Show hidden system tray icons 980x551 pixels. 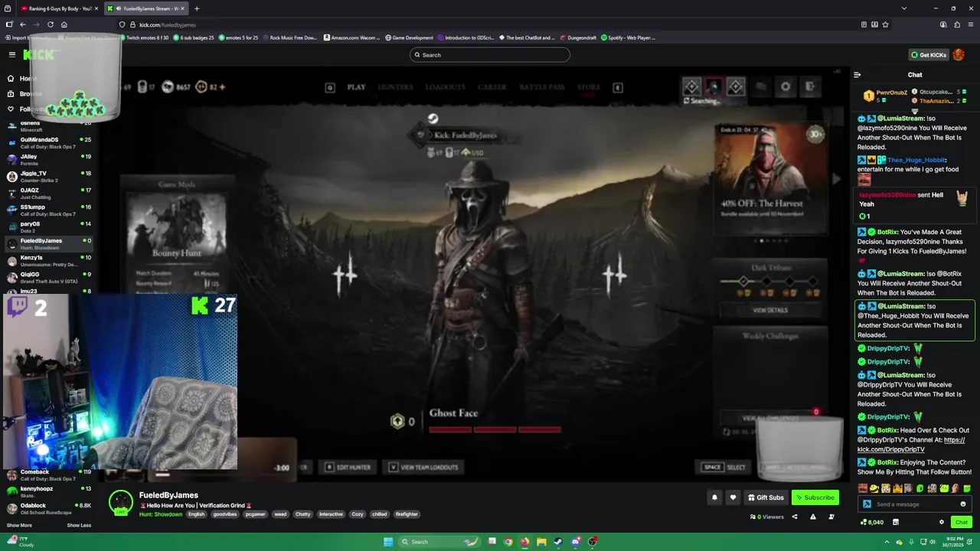pos(888,542)
